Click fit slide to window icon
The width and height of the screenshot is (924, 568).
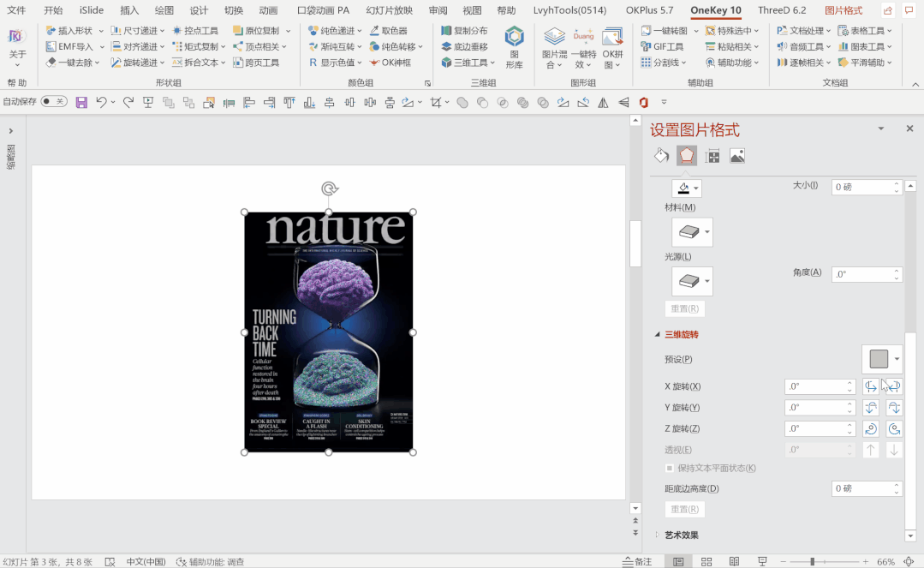point(909,561)
